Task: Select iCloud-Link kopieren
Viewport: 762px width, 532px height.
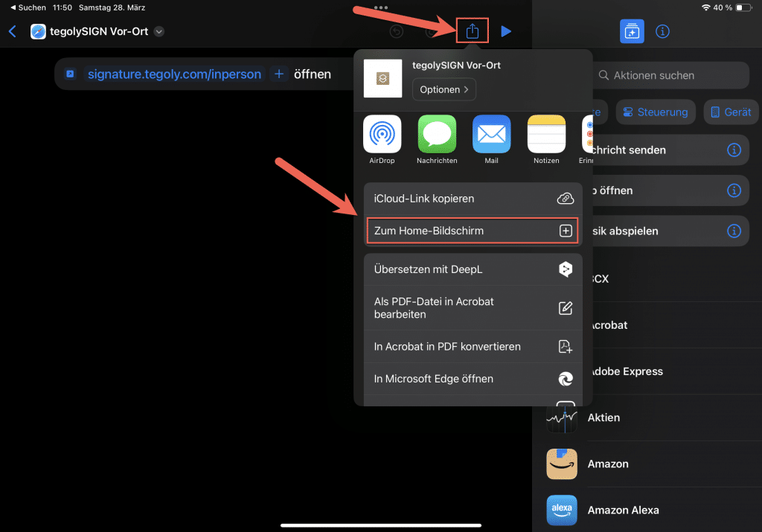Action: click(473, 199)
